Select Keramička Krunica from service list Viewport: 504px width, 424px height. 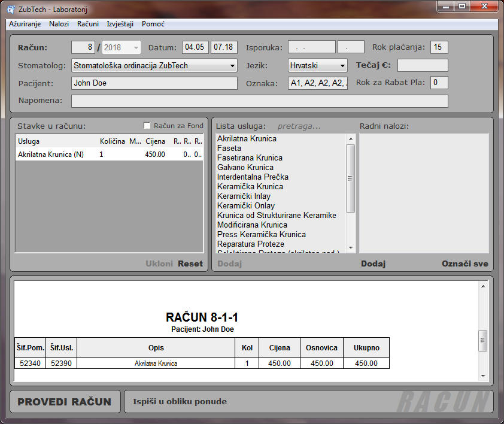point(250,187)
